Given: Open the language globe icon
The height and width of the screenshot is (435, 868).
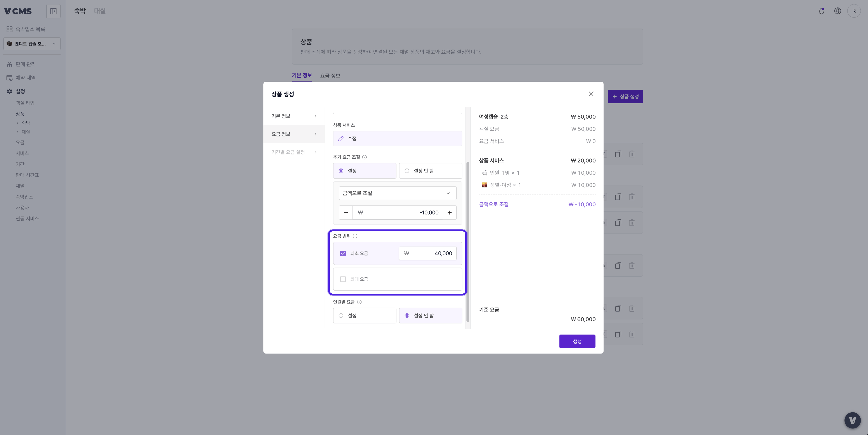Looking at the screenshot, I should point(837,11).
